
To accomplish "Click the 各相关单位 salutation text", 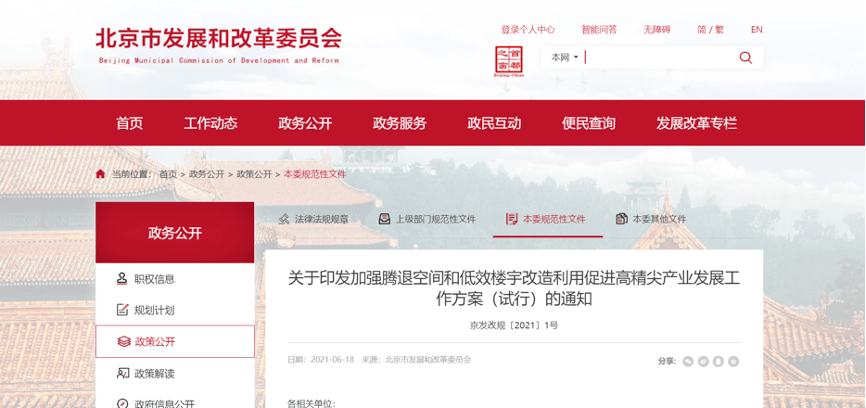I will tap(311, 404).
